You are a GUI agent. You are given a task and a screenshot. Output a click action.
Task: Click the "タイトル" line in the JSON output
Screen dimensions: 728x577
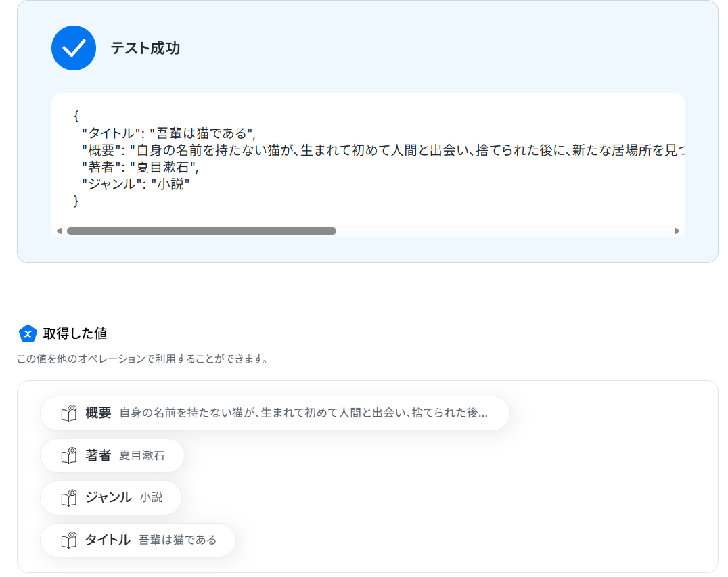pos(169,133)
